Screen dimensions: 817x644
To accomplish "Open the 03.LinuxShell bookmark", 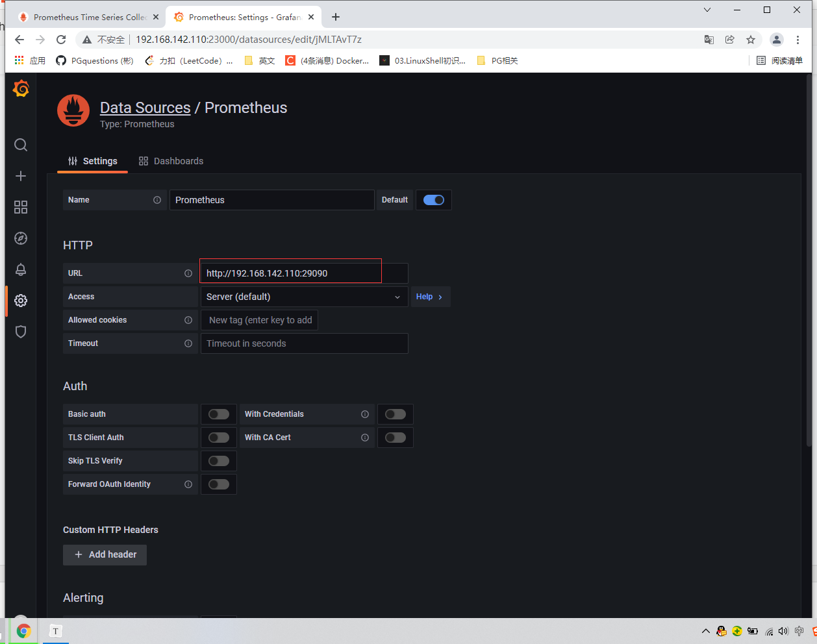I will (423, 60).
